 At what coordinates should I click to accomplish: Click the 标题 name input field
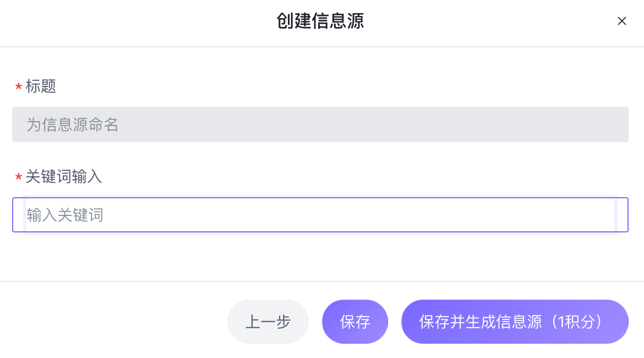click(320, 124)
